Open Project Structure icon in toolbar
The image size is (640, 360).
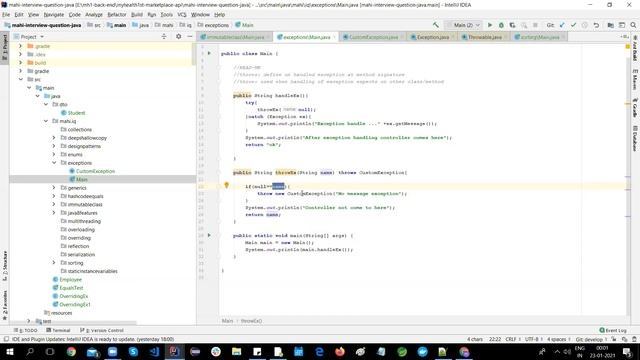pos(610,25)
